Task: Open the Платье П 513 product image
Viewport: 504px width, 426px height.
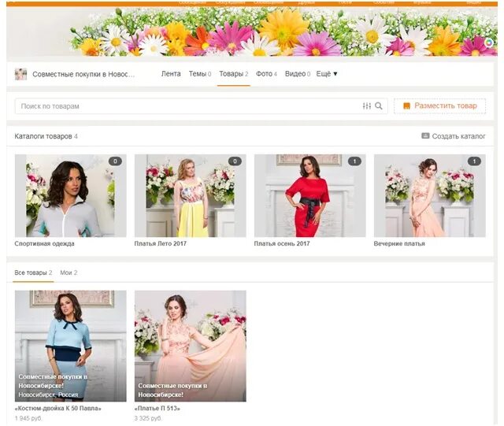Action: tap(191, 346)
